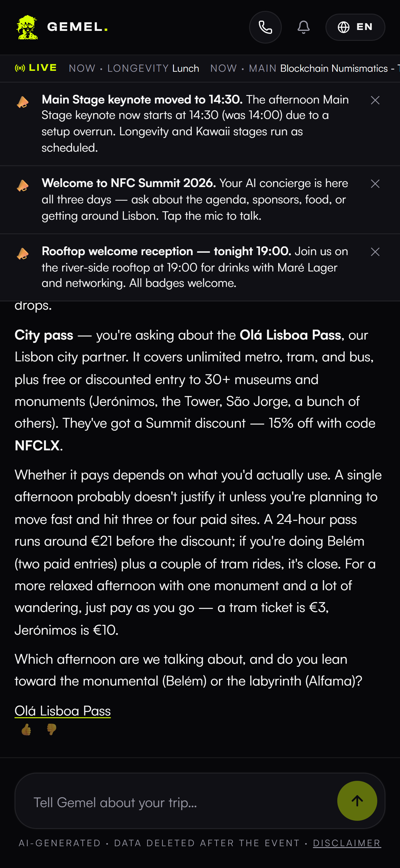Give thumbs down to the response
400x868 pixels.
(x=52, y=729)
